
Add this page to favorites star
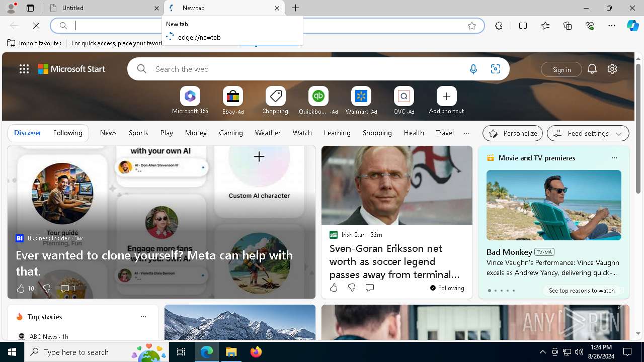pos(472,26)
